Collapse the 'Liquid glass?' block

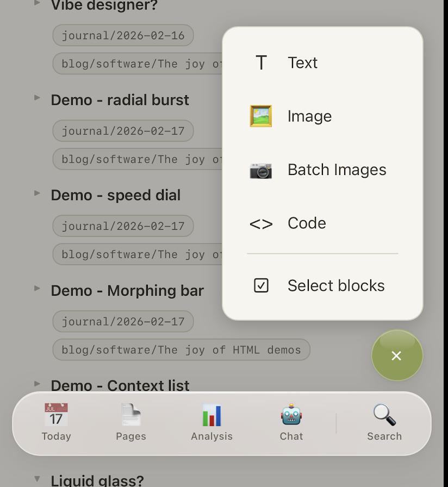(37, 479)
